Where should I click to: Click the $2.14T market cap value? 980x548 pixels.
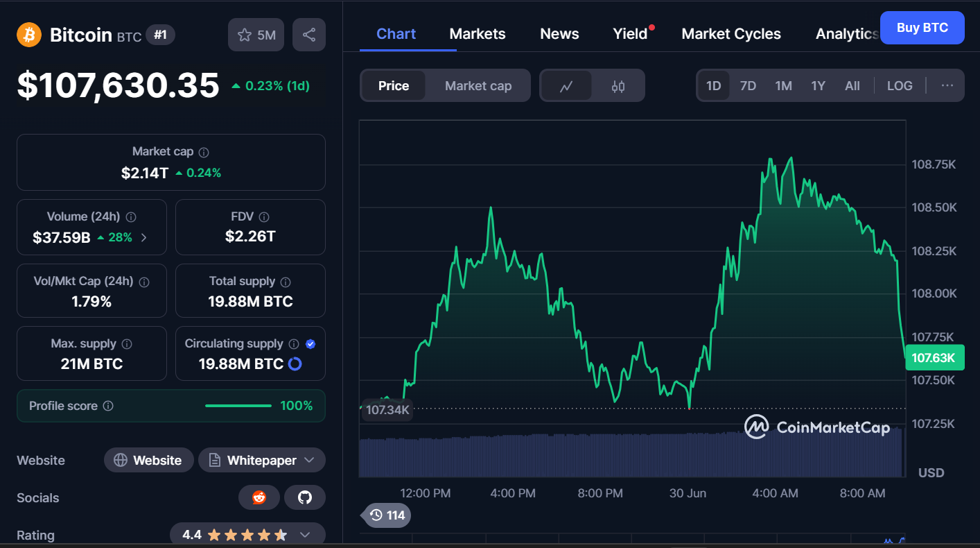point(145,173)
